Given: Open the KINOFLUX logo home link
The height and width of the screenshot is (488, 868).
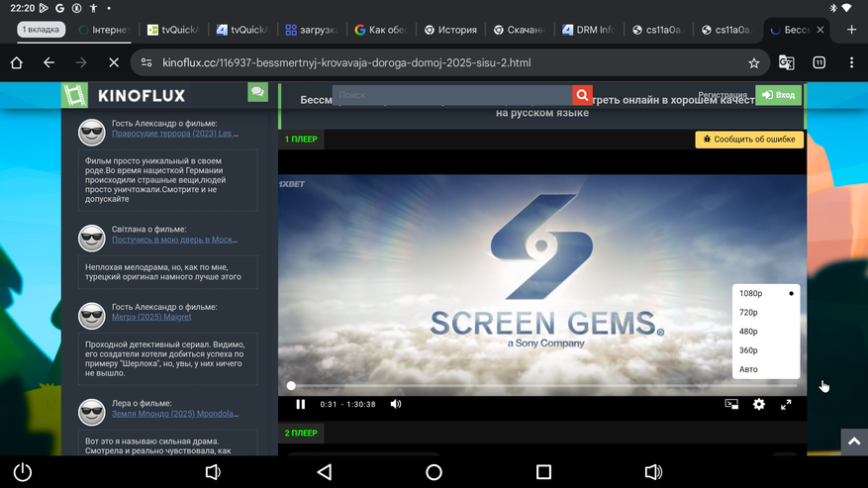Looking at the screenshot, I should click(125, 95).
